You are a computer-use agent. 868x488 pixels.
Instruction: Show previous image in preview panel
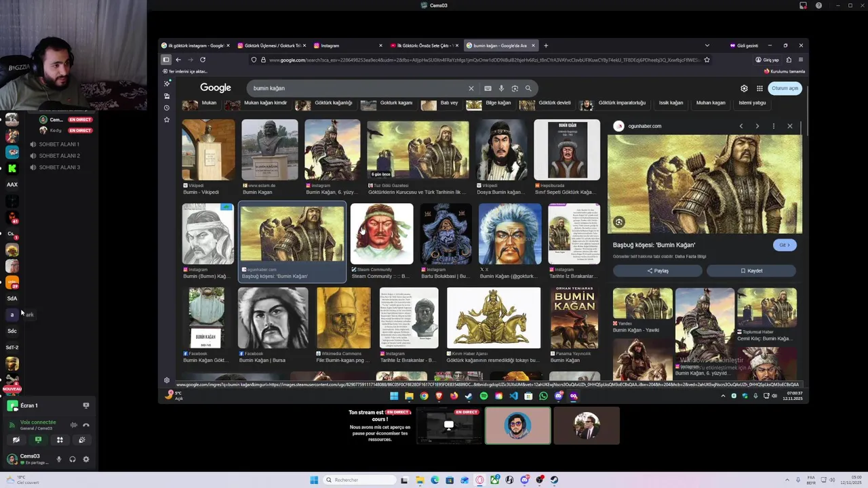pos(741,126)
